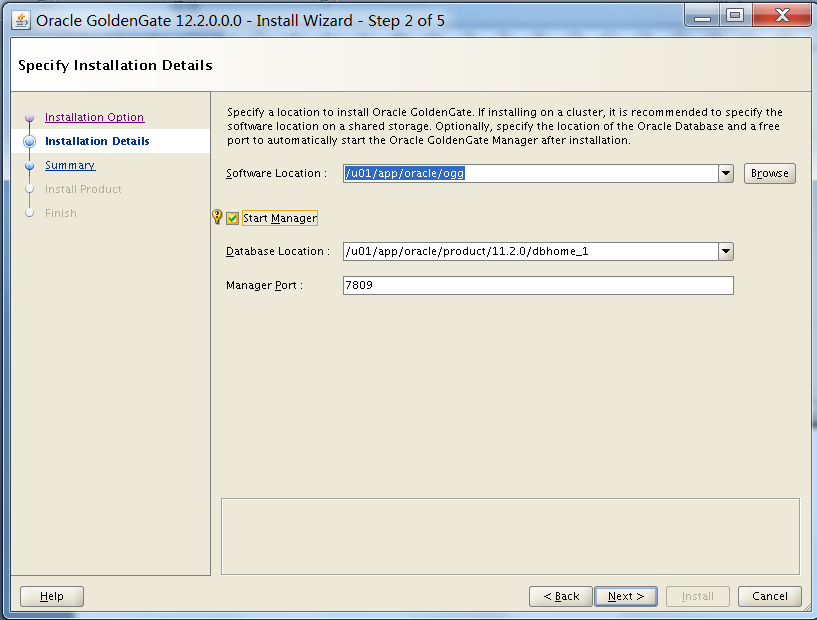Click the Start Manager label

pyautogui.click(x=280, y=218)
